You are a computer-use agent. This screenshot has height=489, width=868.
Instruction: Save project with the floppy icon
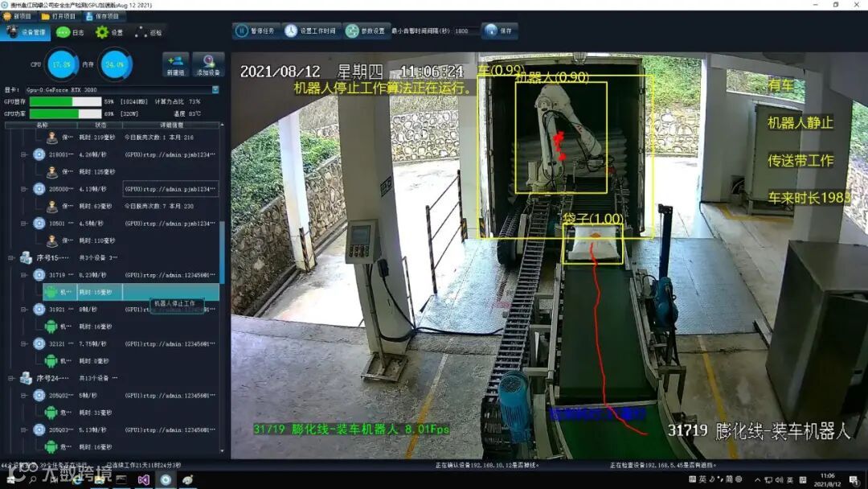pyautogui.click(x=89, y=16)
